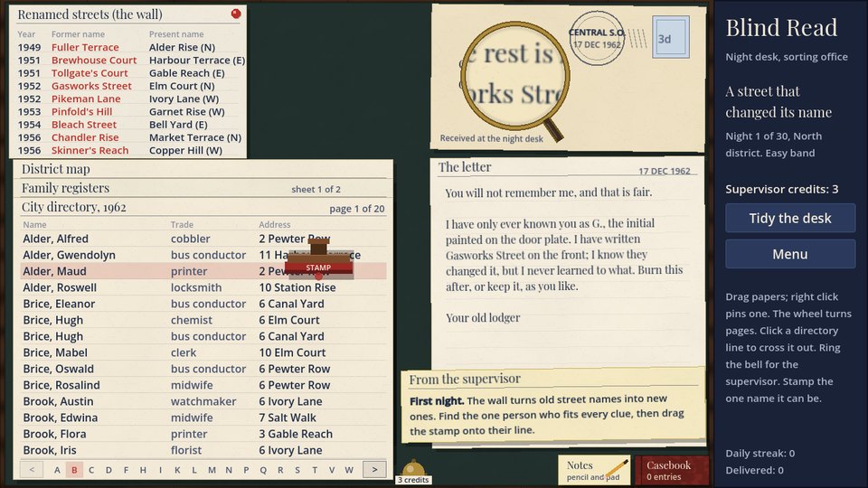
Task: Jump to directory letter Q
Action: point(263,470)
